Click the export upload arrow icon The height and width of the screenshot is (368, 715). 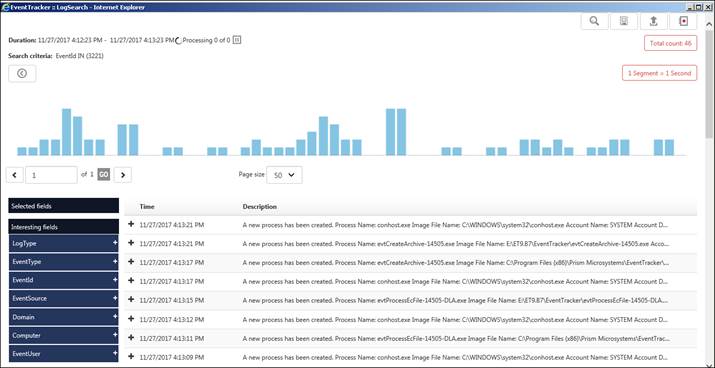click(x=653, y=21)
